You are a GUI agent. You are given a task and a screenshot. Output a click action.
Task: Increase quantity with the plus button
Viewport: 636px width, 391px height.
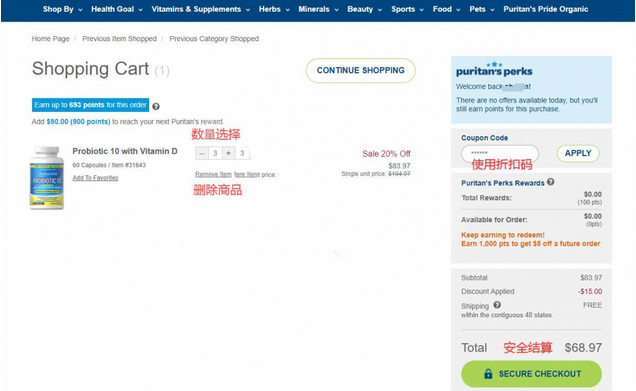pyautogui.click(x=228, y=153)
